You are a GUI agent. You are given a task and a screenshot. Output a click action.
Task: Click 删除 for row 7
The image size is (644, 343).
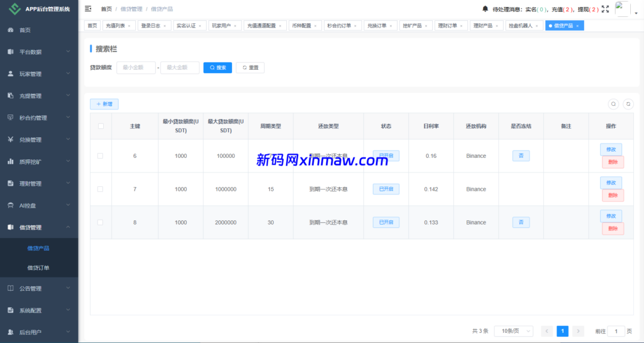click(x=613, y=196)
